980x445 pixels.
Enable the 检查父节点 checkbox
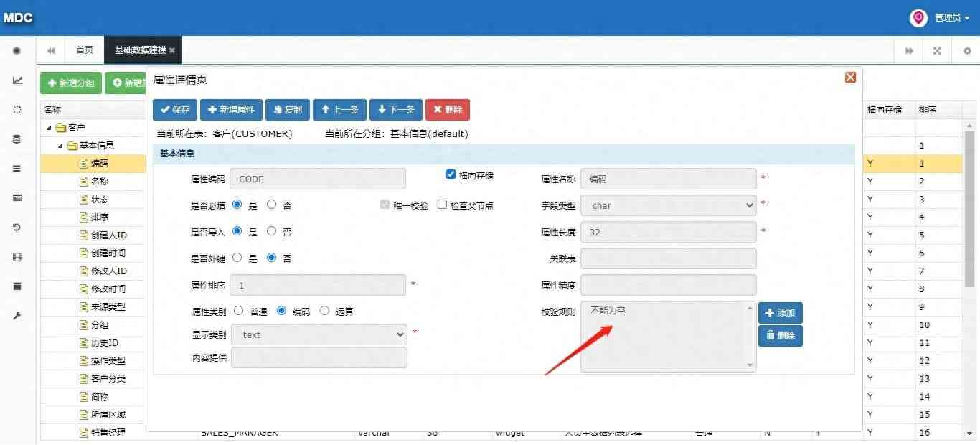click(x=442, y=205)
